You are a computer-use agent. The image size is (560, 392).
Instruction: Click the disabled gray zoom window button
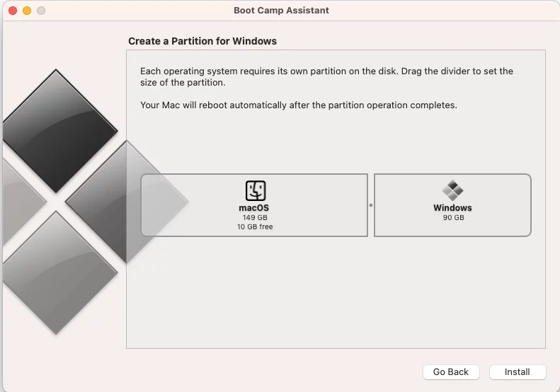41,11
